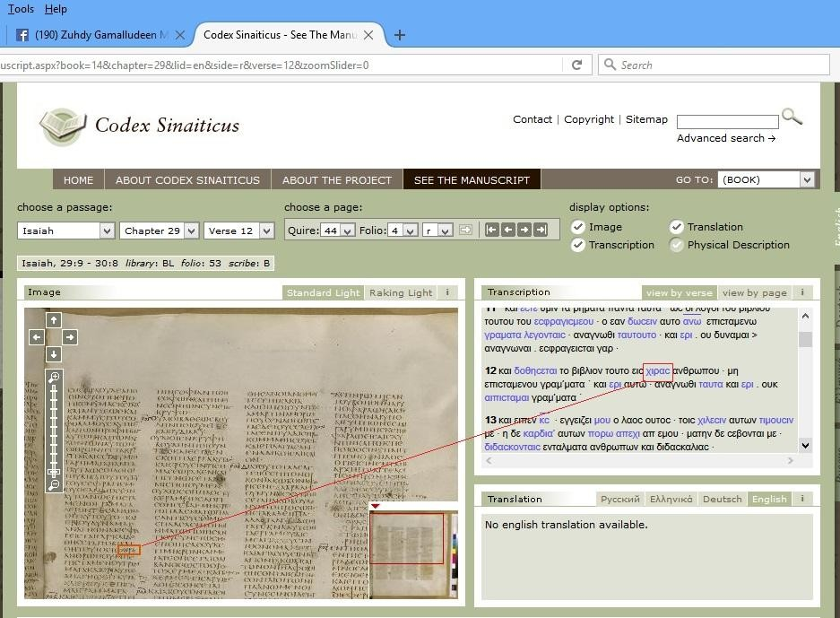
Task: Switch to Standard Light view
Action: pos(323,292)
